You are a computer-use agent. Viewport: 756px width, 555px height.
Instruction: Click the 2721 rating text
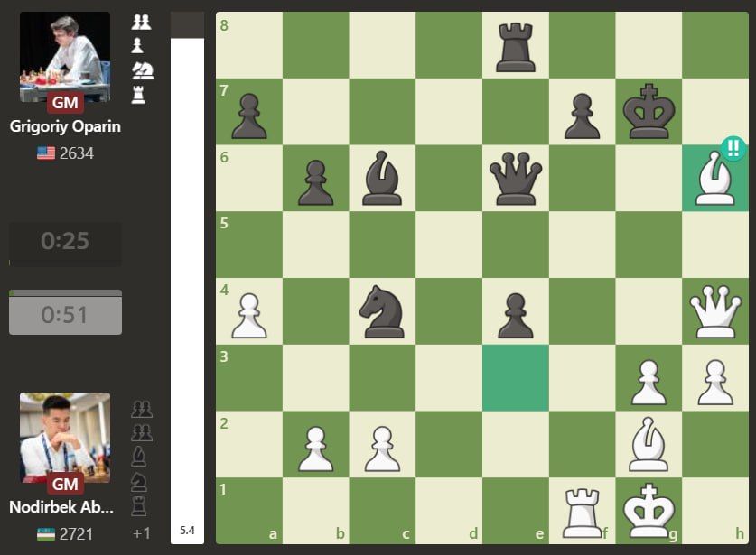pyautogui.click(x=77, y=534)
